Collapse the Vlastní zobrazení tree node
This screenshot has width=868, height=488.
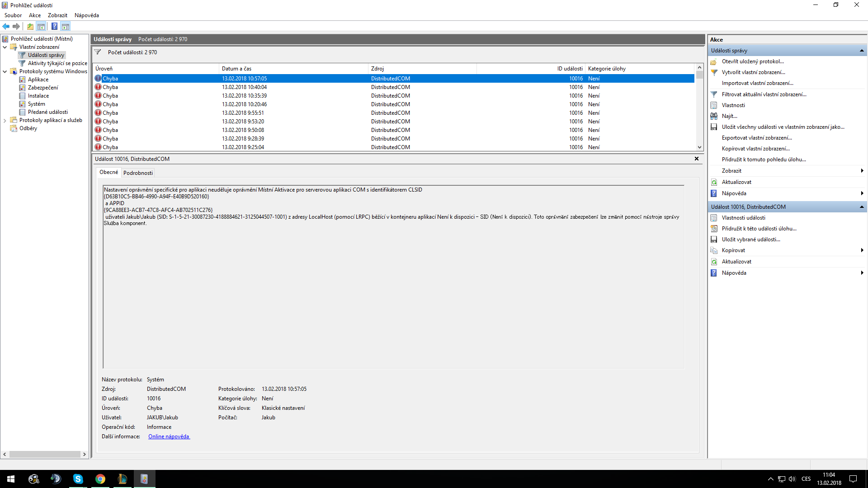(x=5, y=47)
